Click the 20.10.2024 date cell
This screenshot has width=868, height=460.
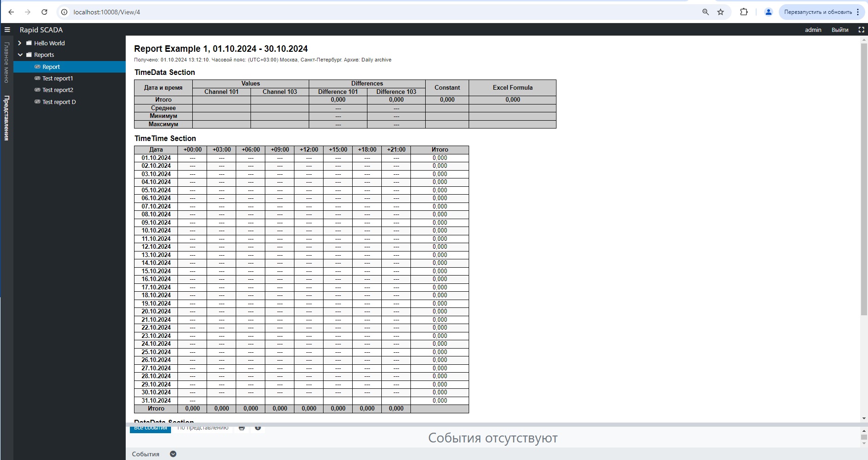(156, 311)
